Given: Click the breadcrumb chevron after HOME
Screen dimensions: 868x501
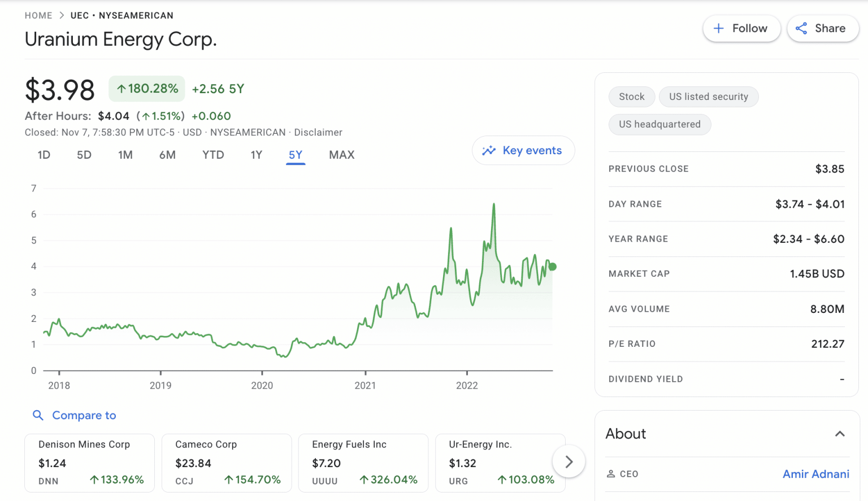Looking at the screenshot, I should coord(61,15).
